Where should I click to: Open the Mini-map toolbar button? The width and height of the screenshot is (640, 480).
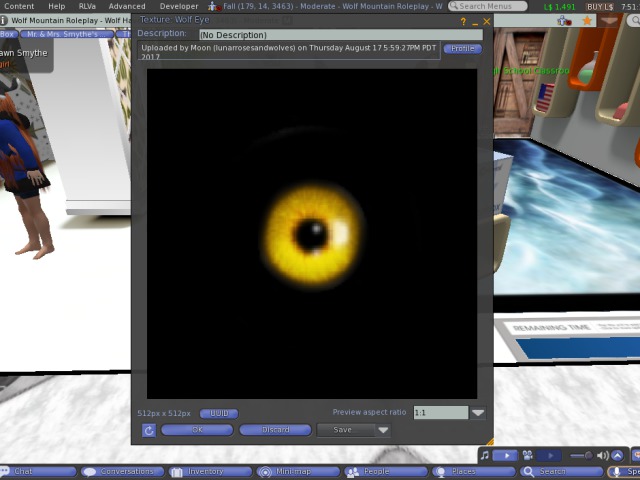[x=298, y=472]
